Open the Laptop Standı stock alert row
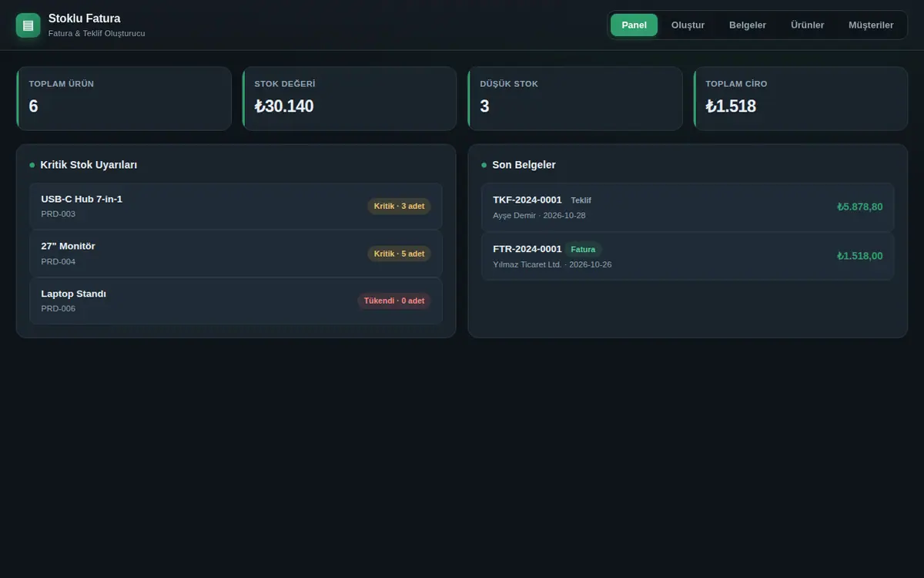Screen dimensions: 924x578 [236, 301]
